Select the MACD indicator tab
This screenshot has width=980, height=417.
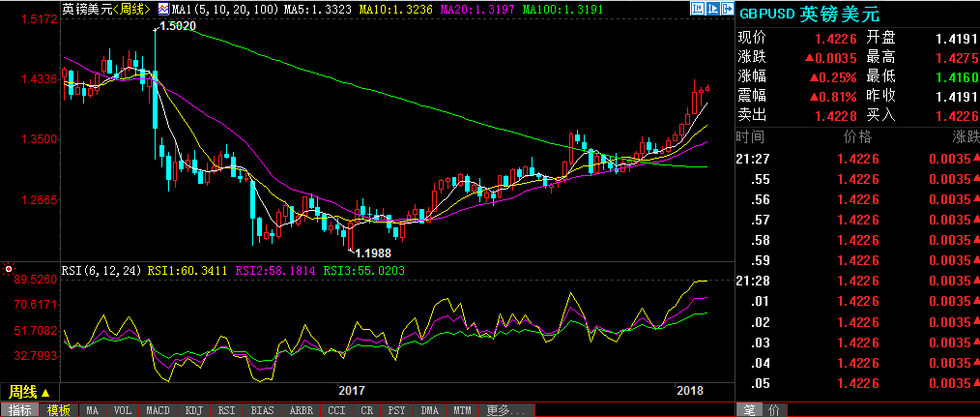(x=158, y=410)
